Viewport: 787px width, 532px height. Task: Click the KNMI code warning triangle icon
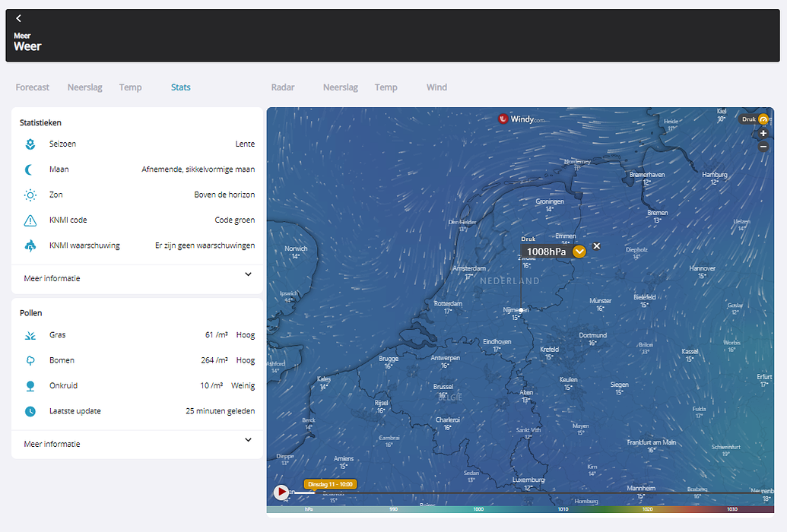coord(30,220)
